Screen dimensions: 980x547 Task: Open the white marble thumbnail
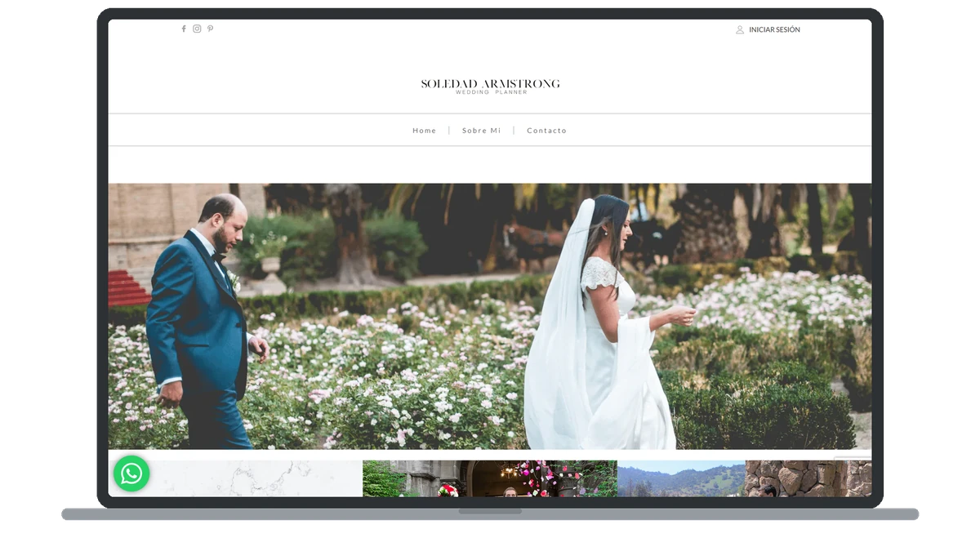(235, 478)
